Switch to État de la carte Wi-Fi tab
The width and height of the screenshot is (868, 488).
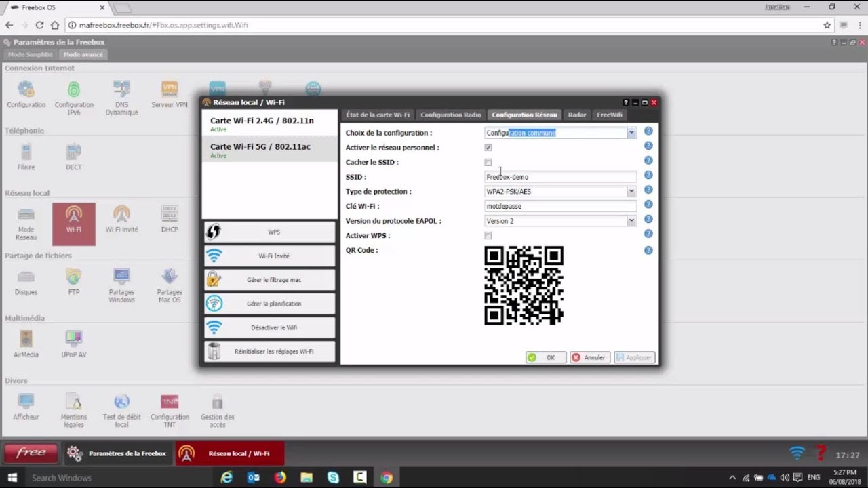click(378, 115)
